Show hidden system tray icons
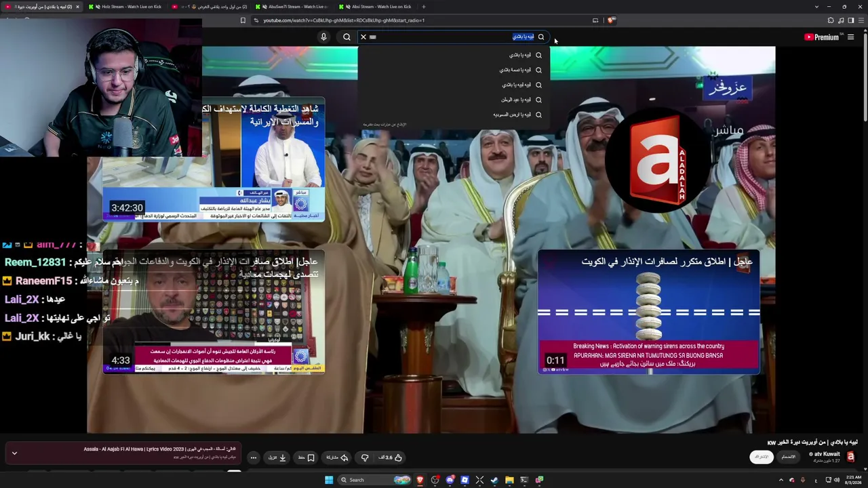Screen dimensions: 868x488 click(x=781, y=480)
